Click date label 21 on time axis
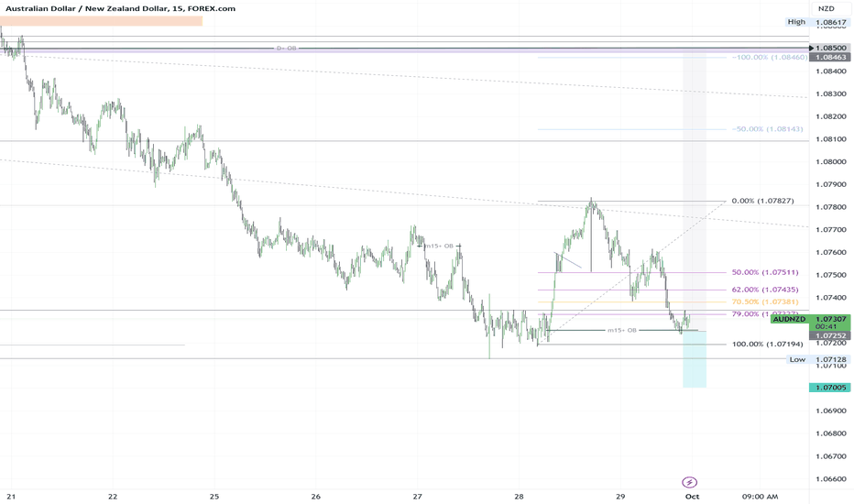This screenshot has width=854, height=504. pos(11,497)
